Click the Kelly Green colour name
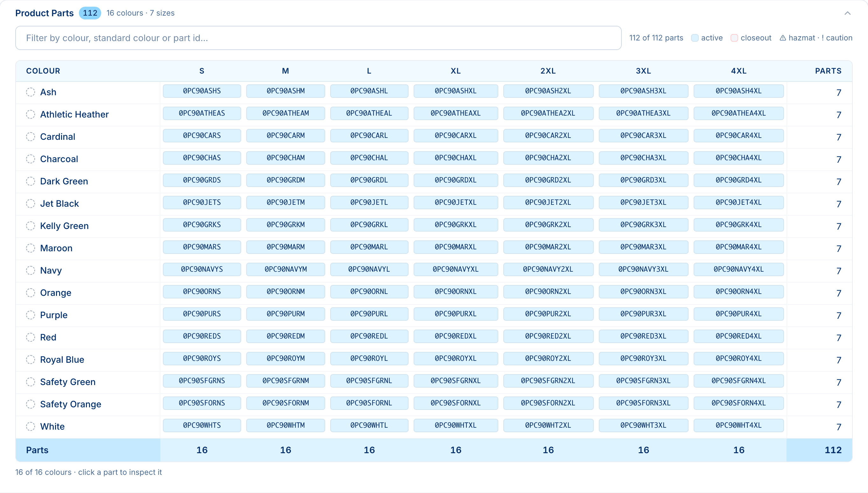This screenshot has height=493, width=868. click(64, 226)
